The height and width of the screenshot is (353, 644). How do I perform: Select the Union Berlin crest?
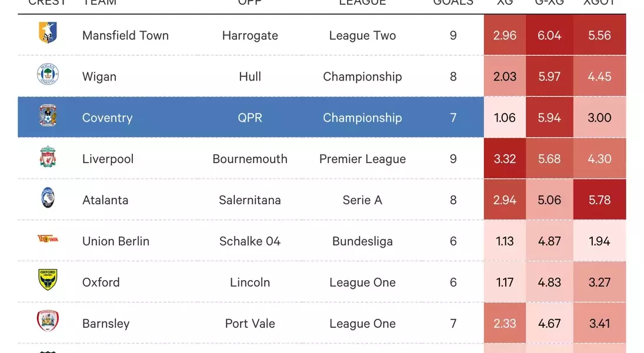(48, 239)
